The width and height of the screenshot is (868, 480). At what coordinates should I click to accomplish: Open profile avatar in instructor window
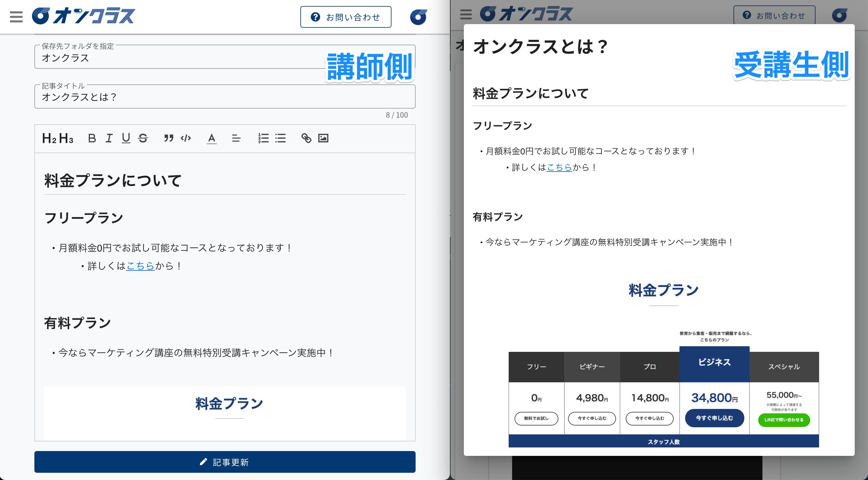pos(419,17)
